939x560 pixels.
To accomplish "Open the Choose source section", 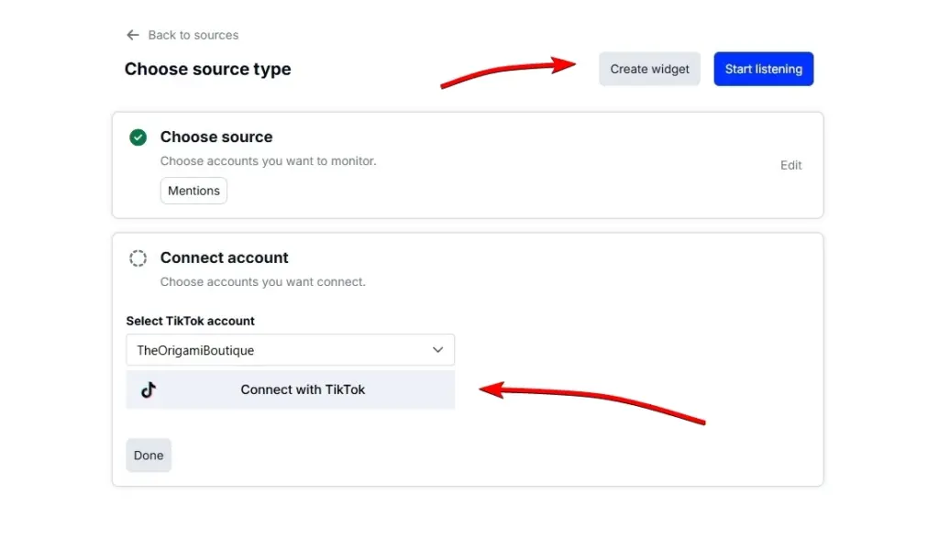I will pos(216,137).
